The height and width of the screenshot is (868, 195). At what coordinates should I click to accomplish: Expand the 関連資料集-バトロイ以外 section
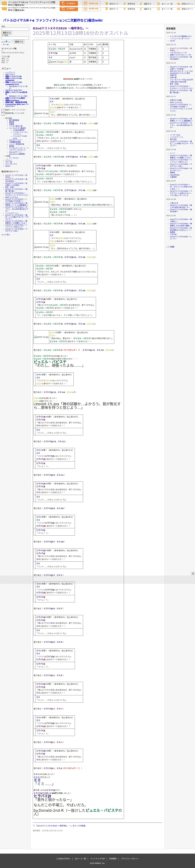(3, 114)
